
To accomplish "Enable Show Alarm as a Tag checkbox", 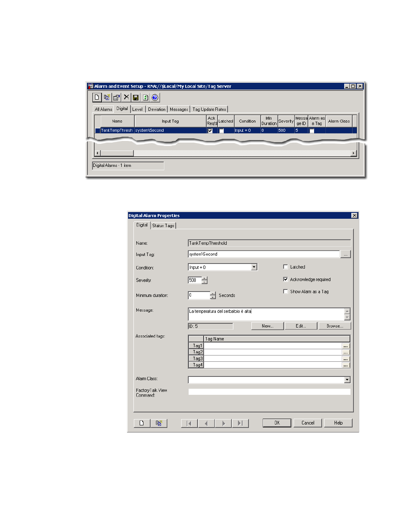I will (286, 291).
